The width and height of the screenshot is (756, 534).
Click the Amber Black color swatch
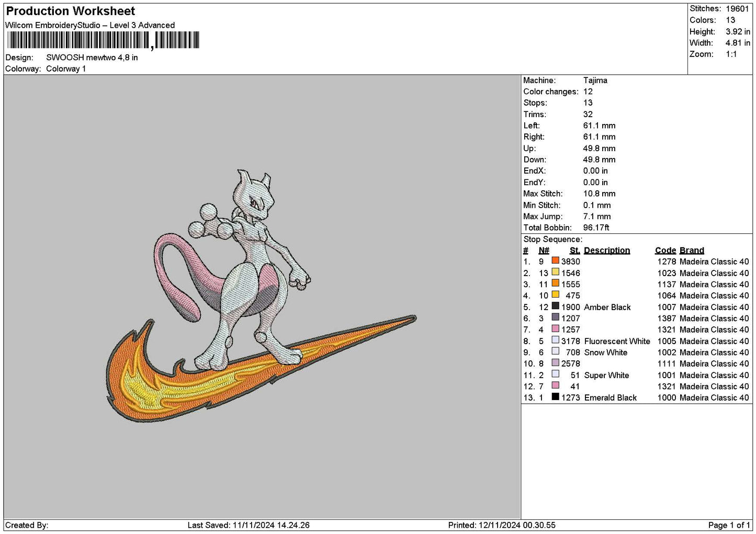556,306
